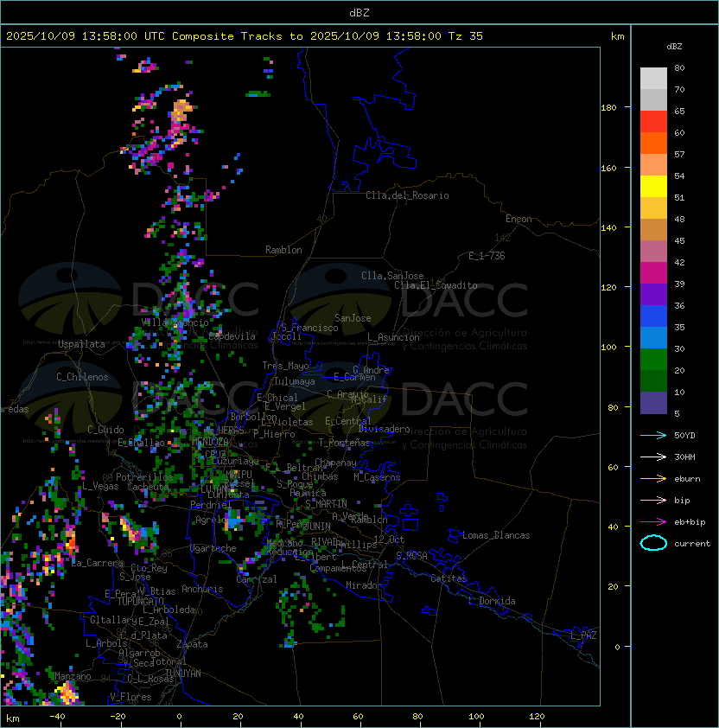The width and height of the screenshot is (719, 728).
Task: Select the dark orange 57–60 dBZ swatch
Action: click(x=653, y=143)
